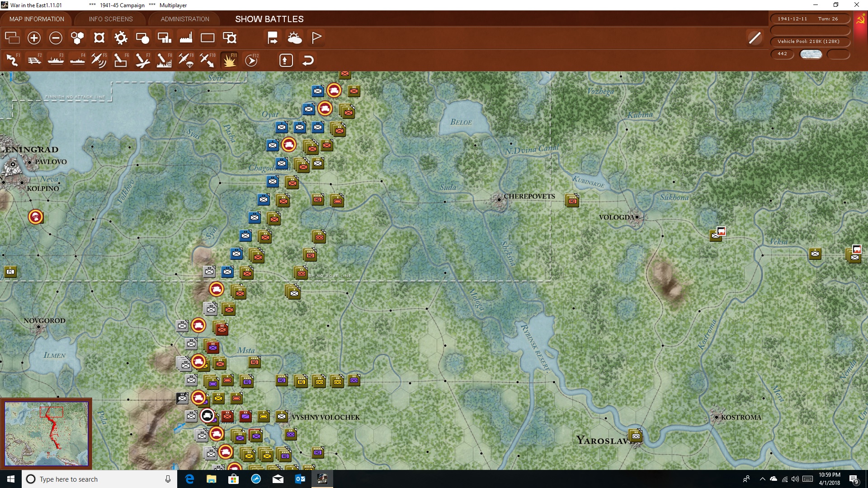
Task: Zoom out the map with minus icon
Action: (56, 38)
